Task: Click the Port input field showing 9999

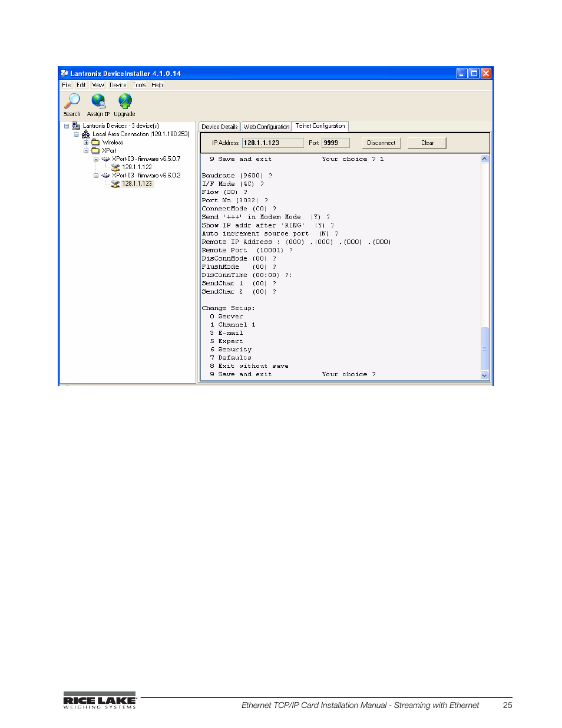Action: coord(335,143)
